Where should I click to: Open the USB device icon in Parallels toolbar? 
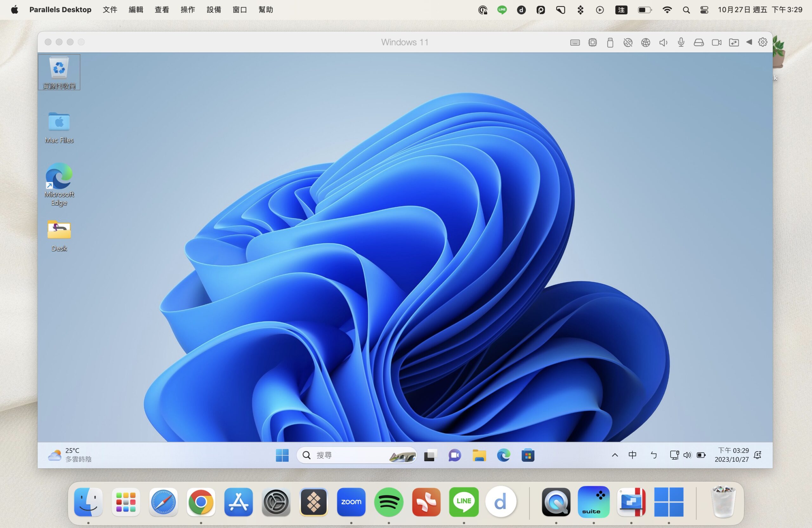[x=610, y=42]
